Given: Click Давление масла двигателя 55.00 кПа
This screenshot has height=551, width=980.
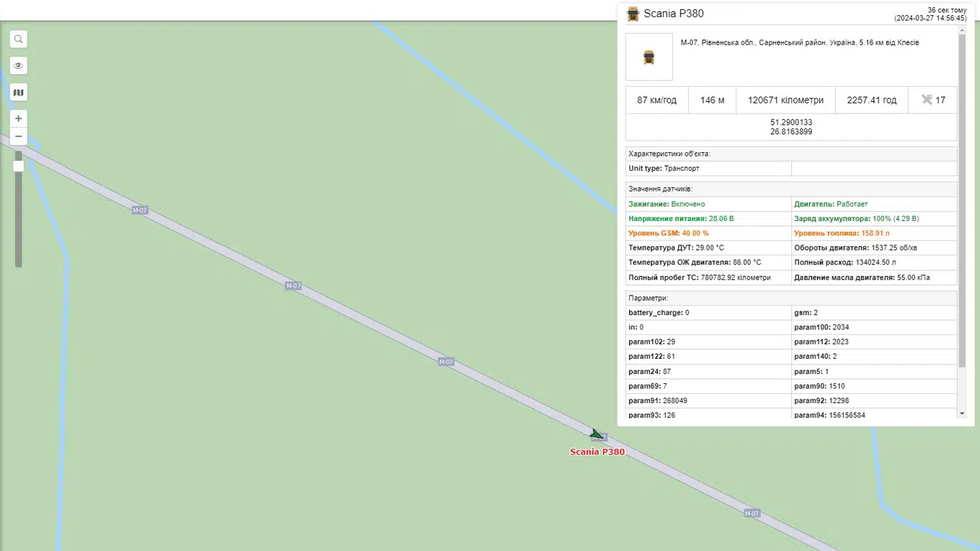Looking at the screenshot, I should tap(874, 278).
